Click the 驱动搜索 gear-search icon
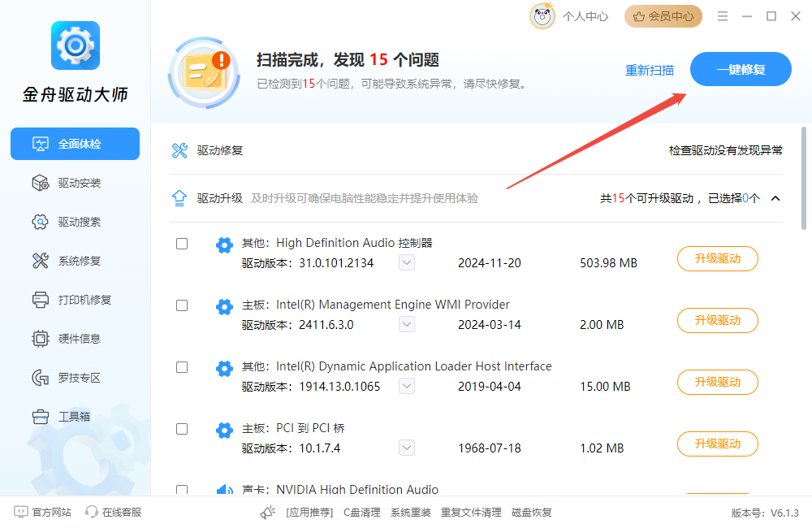The width and height of the screenshot is (812, 528). click(x=41, y=222)
